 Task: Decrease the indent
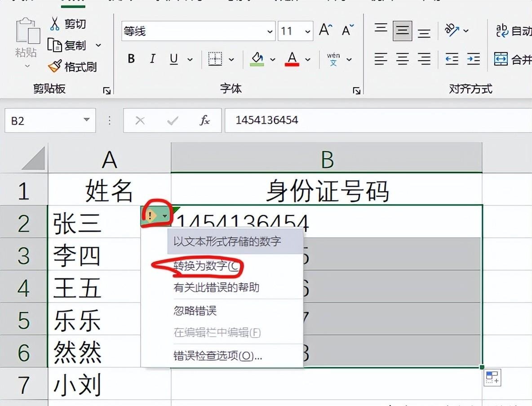coord(452,59)
